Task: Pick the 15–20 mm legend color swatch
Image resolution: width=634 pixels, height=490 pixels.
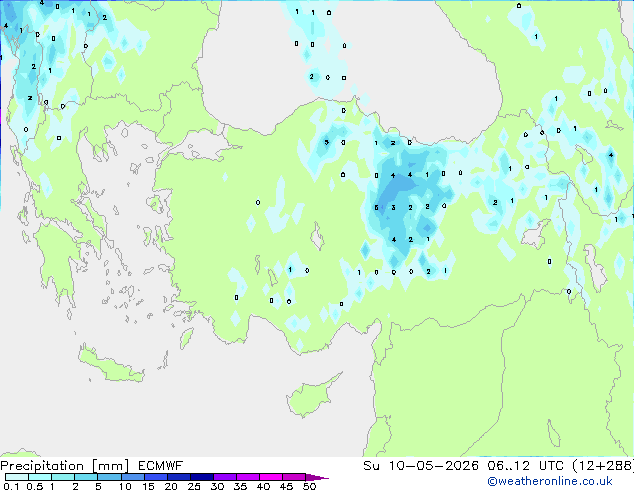Action: click(x=156, y=477)
